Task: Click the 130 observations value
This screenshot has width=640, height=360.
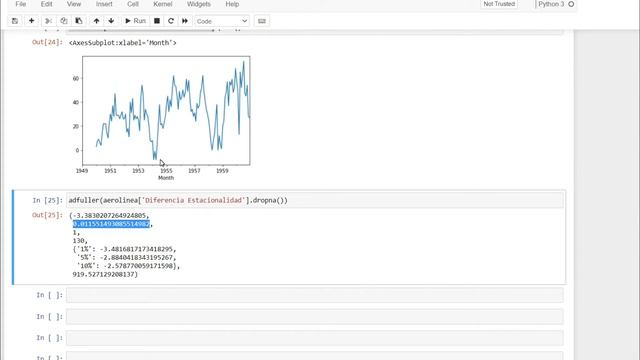Action: [79, 241]
